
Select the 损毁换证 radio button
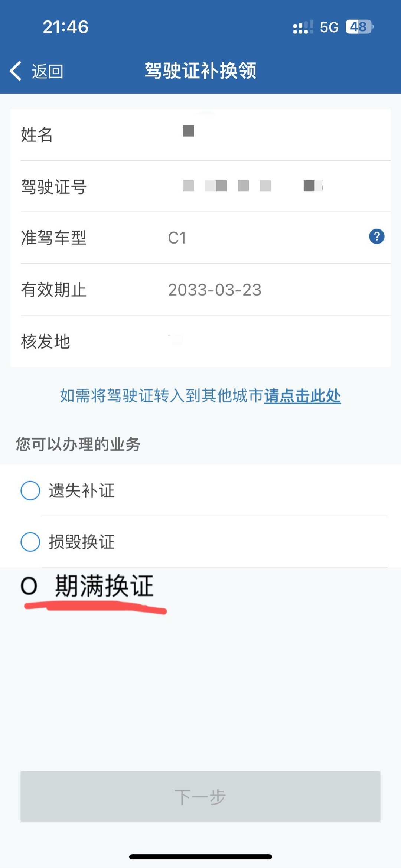tap(30, 542)
